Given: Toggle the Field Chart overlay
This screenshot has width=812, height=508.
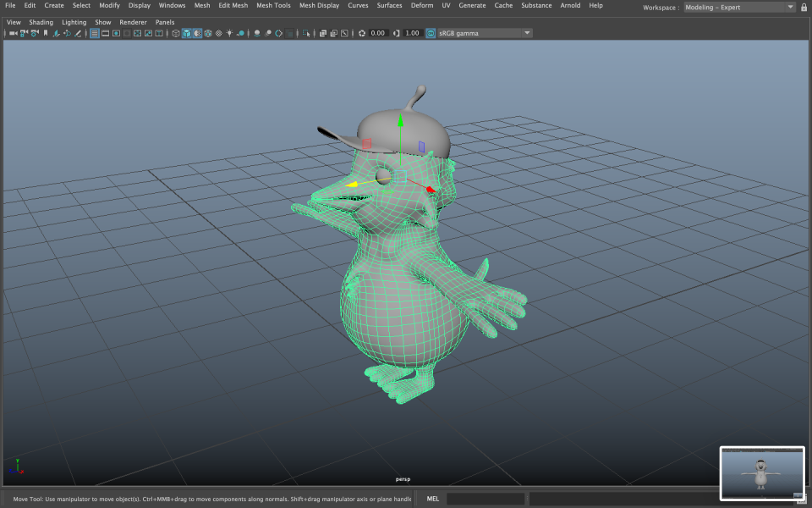Looking at the screenshot, I should coord(138,33).
